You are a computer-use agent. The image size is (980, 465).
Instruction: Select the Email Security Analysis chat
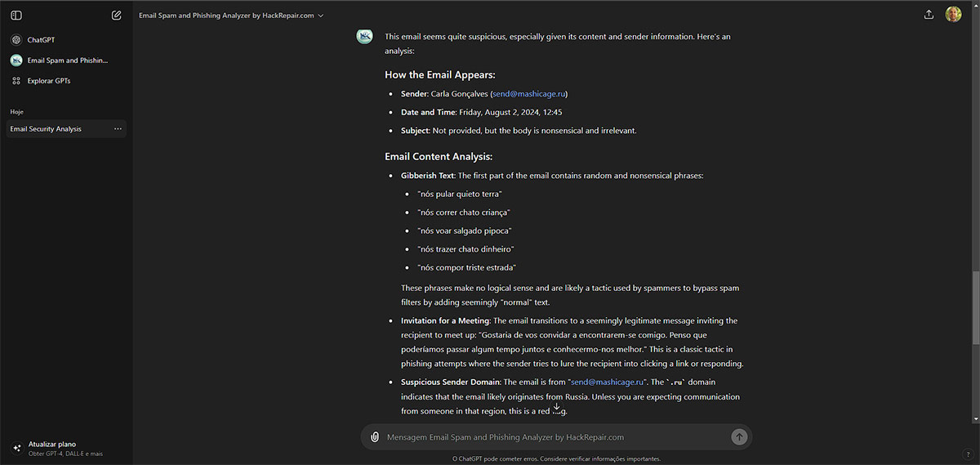(x=66, y=129)
